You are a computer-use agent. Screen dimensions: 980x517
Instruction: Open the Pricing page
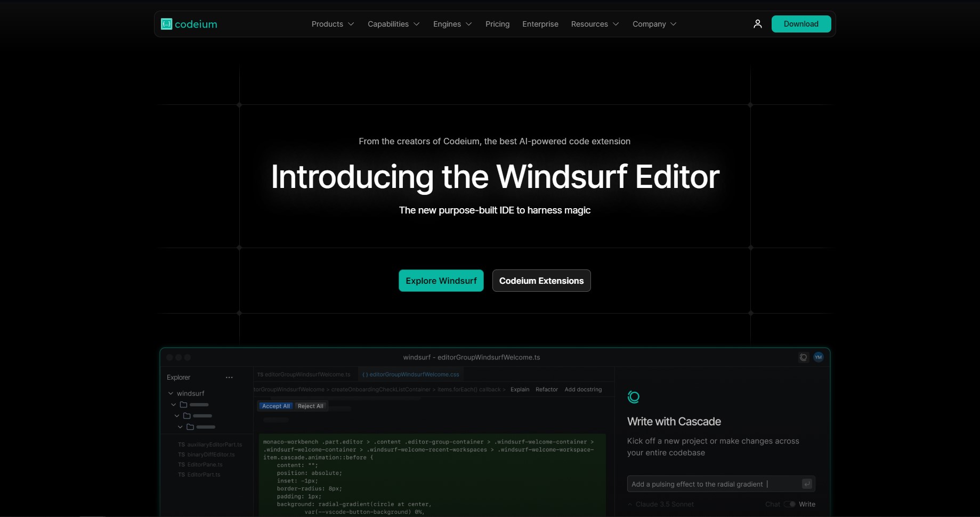click(497, 24)
